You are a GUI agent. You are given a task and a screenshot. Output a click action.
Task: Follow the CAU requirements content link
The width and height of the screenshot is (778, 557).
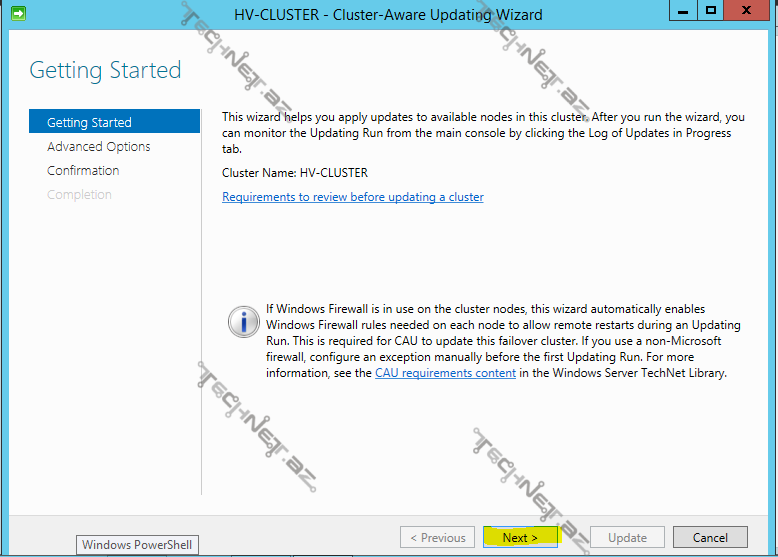pos(445,373)
